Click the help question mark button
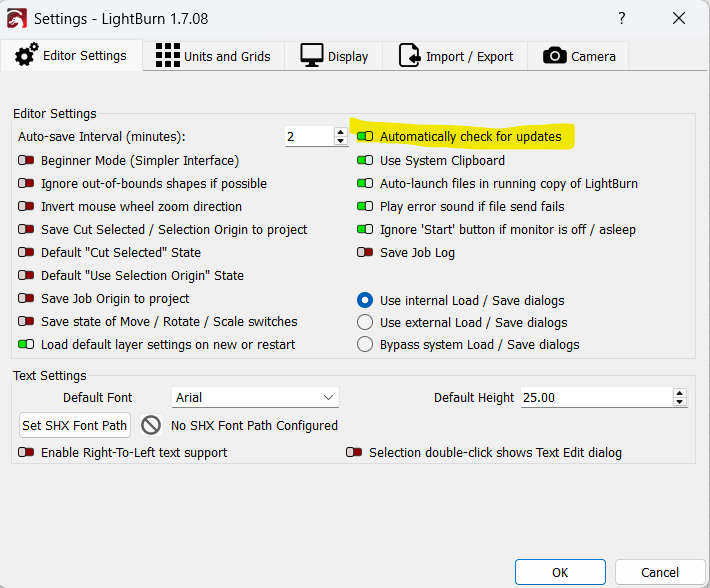This screenshot has height=588, width=710. pyautogui.click(x=622, y=18)
